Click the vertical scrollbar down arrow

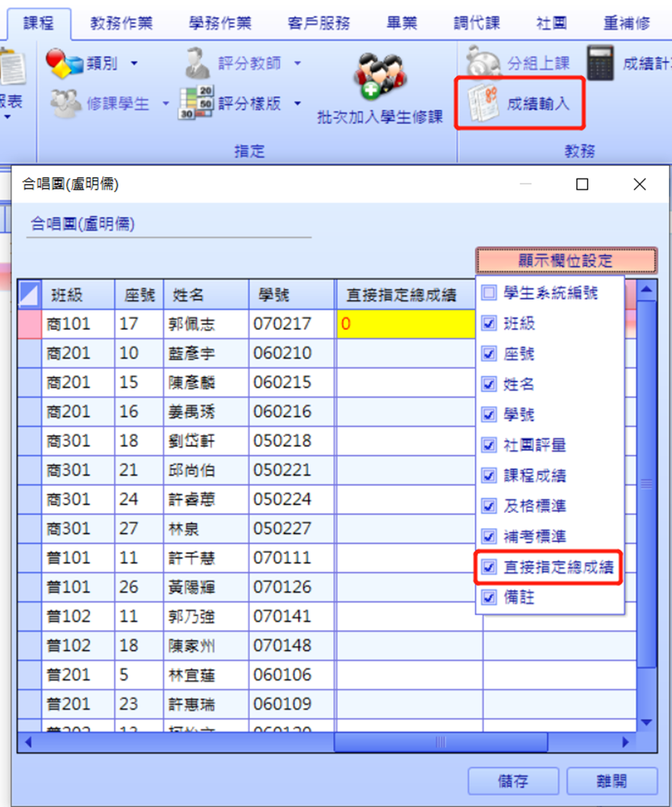click(x=646, y=722)
